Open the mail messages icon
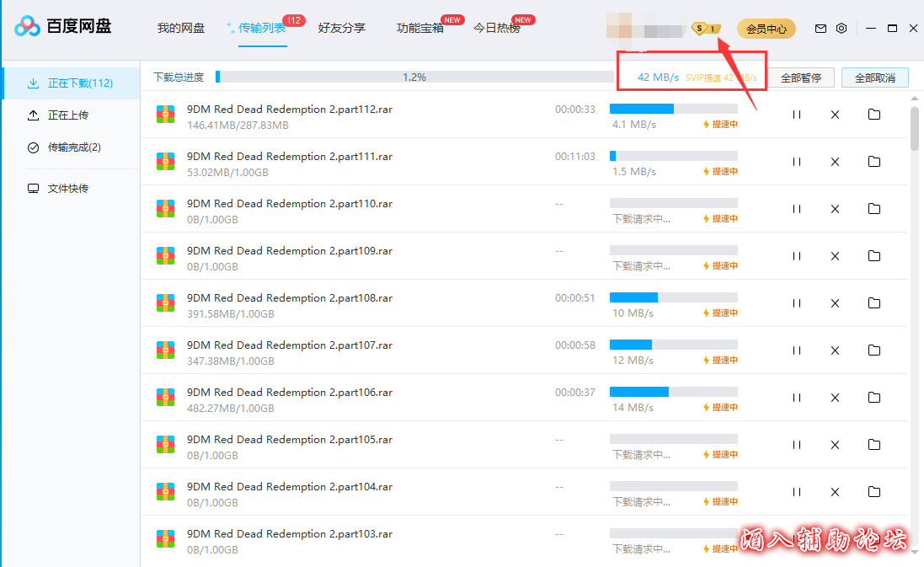 pos(820,29)
